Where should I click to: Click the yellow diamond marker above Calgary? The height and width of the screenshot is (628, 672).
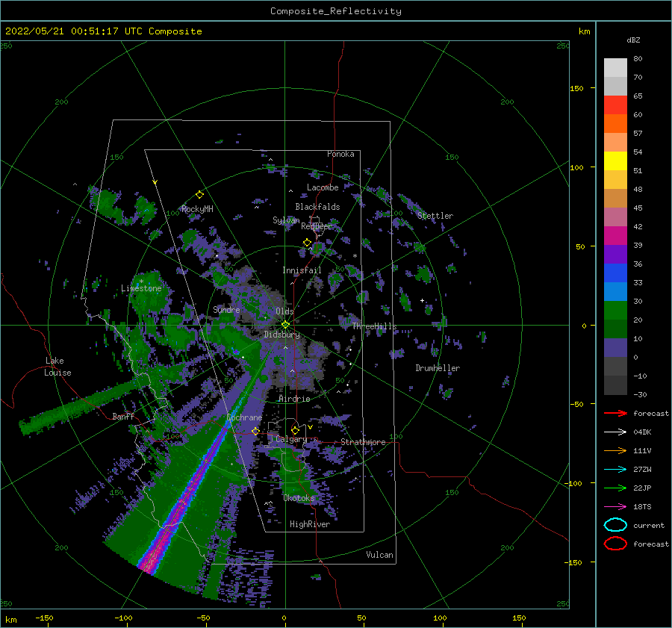pos(295,430)
